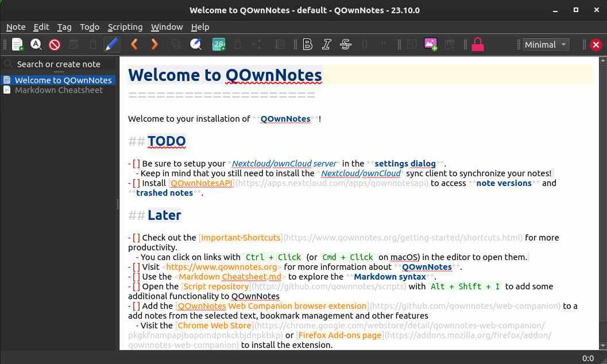Screen dimensions: 607x364
Task: Click the Important-Shortcuts link
Action: 241,238
